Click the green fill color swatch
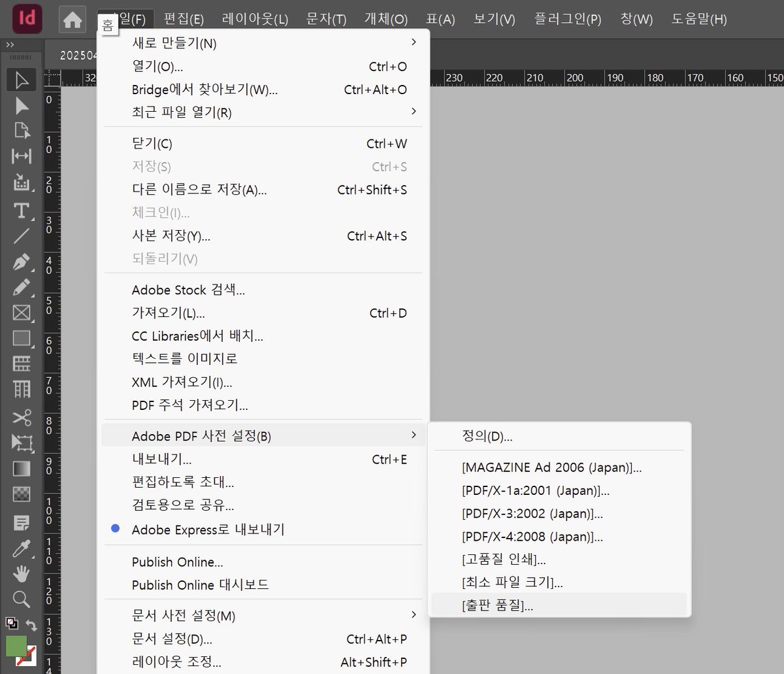The image size is (784, 674). [x=16, y=646]
